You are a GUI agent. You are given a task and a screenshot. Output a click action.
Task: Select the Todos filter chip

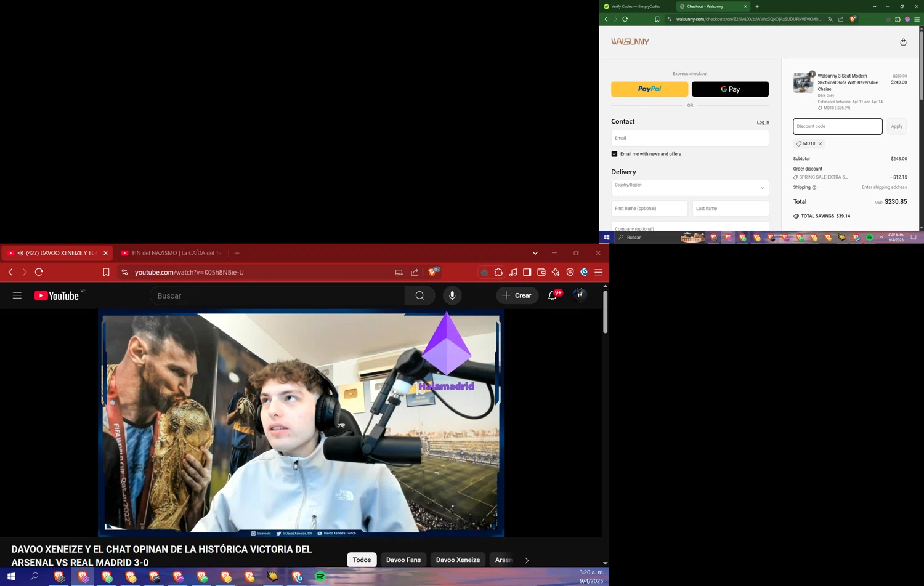tap(362, 560)
